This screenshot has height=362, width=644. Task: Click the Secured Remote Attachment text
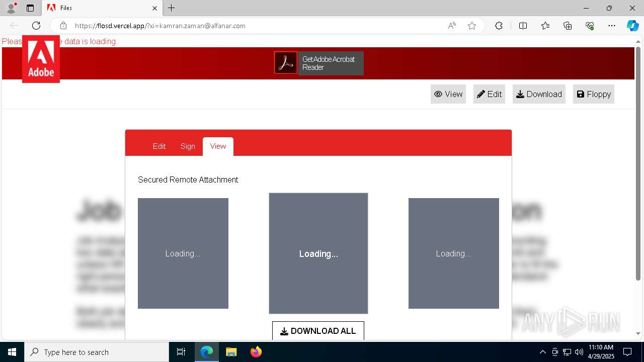(188, 179)
